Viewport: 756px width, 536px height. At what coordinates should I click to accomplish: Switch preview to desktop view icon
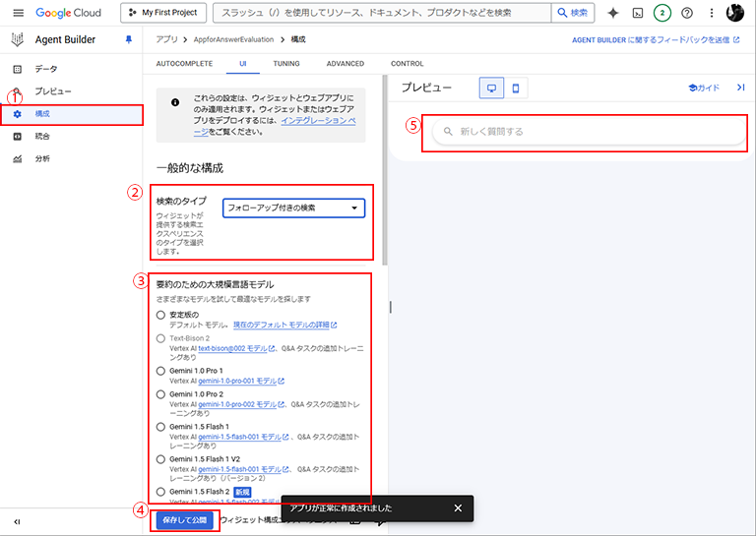point(491,89)
